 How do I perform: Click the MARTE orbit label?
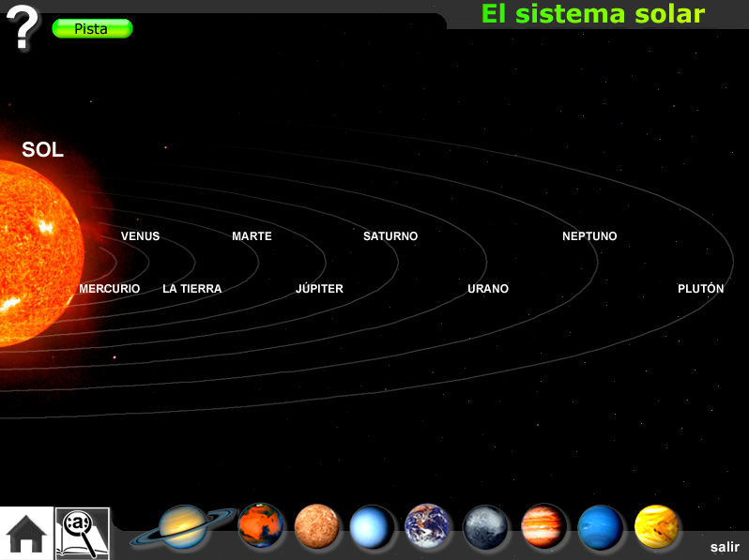pyautogui.click(x=252, y=235)
